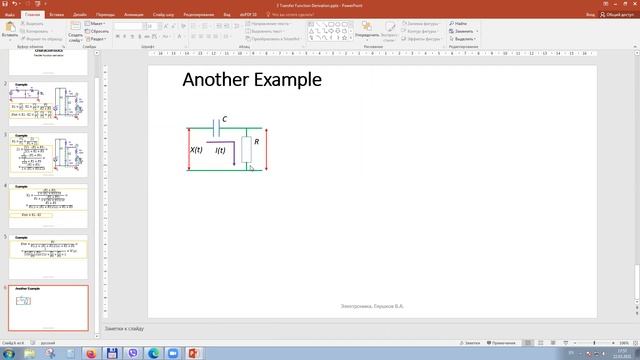Click the rectangle shape in shapes gallery

click(x=331, y=24)
